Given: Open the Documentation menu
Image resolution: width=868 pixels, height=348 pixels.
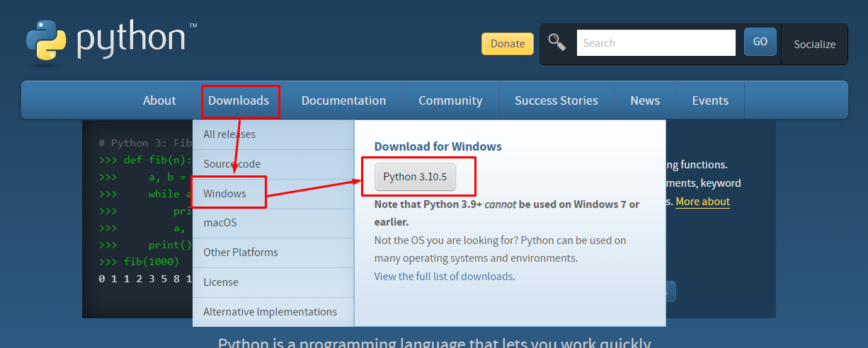Looking at the screenshot, I should [343, 100].
